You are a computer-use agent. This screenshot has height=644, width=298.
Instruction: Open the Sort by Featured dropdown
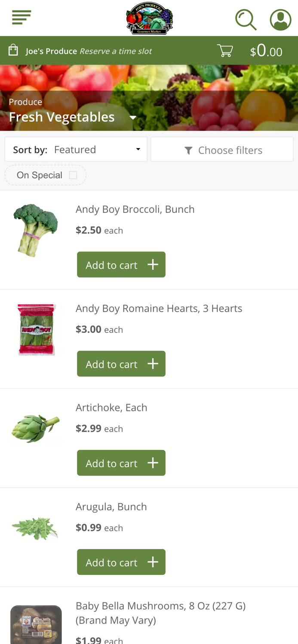coord(76,149)
